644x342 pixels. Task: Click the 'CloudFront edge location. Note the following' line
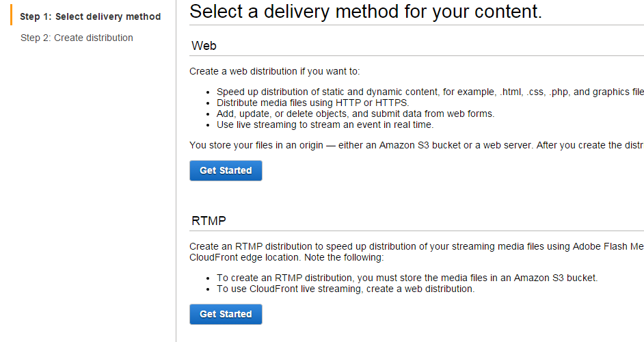[x=286, y=257]
